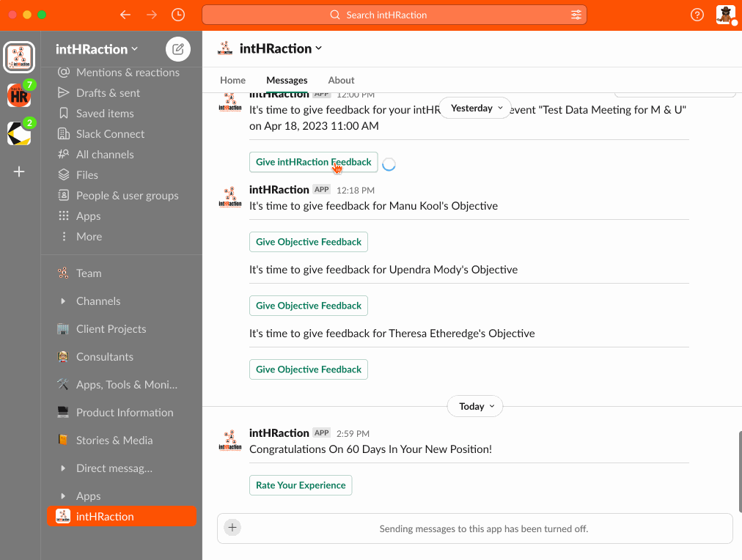Click the attach plus button in message box
This screenshot has height=560, width=742.
coord(232,527)
